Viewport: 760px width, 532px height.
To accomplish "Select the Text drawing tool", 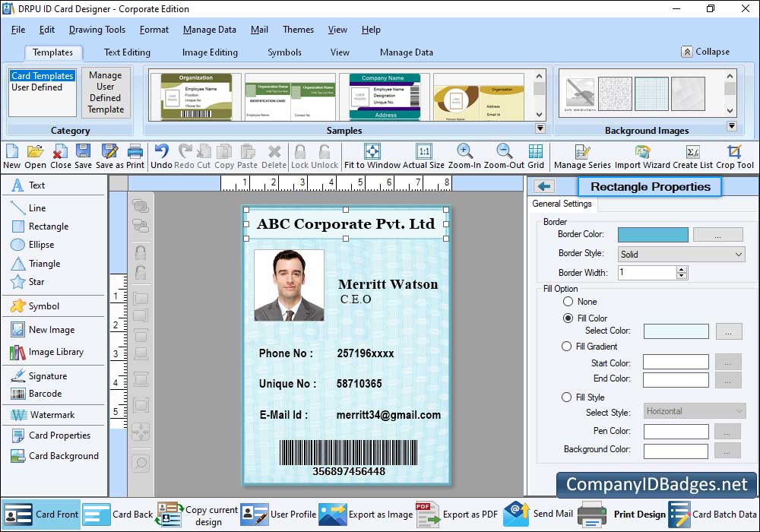I will [x=28, y=185].
